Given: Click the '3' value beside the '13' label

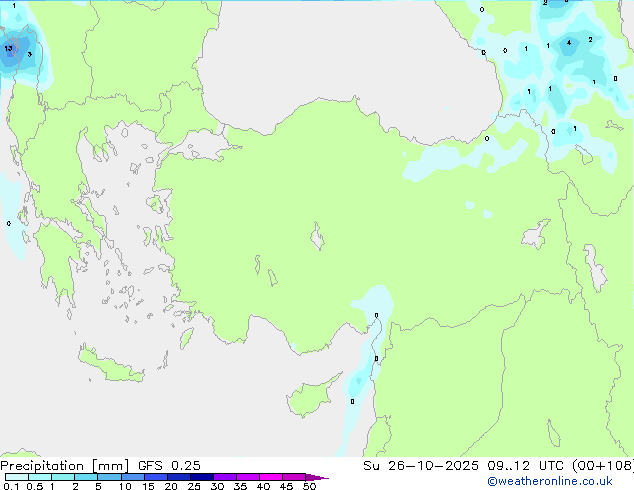Looking at the screenshot, I should tap(30, 54).
